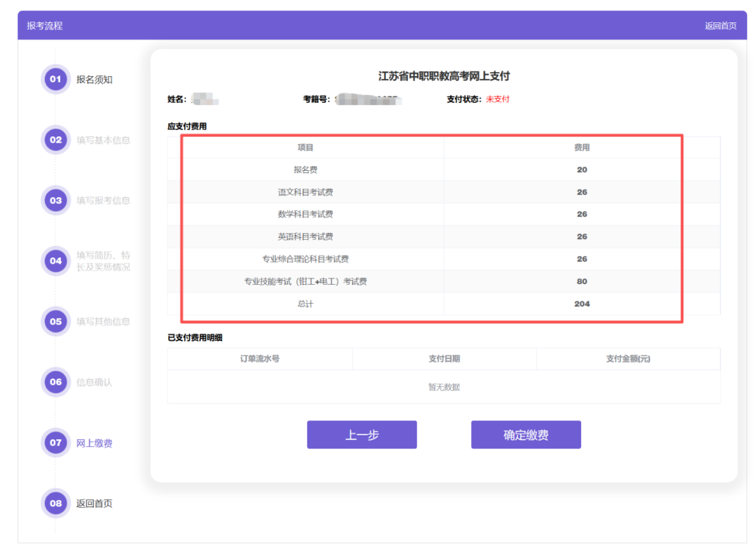Click the 姓名 label

click(x=176, y=99)
